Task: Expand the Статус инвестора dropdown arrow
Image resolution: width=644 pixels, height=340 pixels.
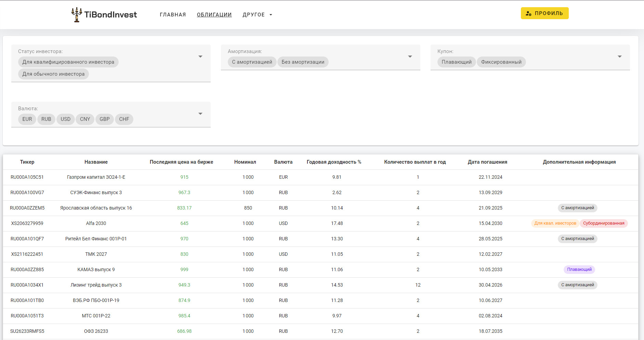Action: pyautogui.click(x=200, y=56)
